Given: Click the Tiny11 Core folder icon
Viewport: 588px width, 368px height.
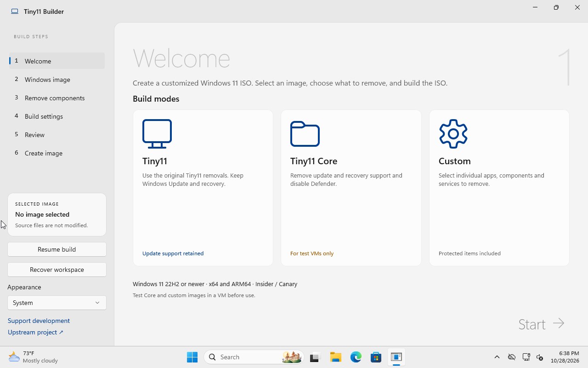Looking at the screenshot, I should (305, 134).
